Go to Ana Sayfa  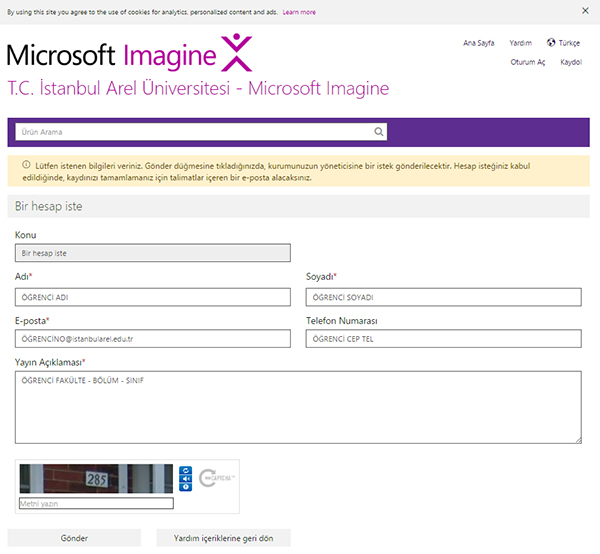tap(478, 43)
